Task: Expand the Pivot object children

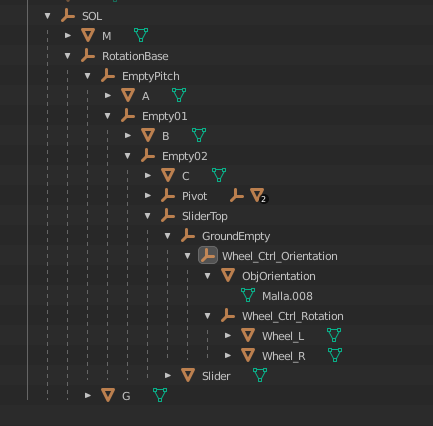Action: (148, 195)
